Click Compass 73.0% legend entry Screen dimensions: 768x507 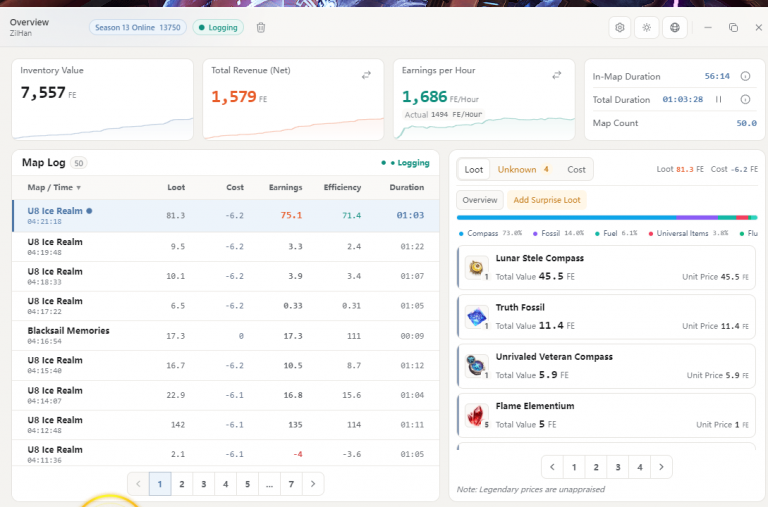(x=490, y=233)
